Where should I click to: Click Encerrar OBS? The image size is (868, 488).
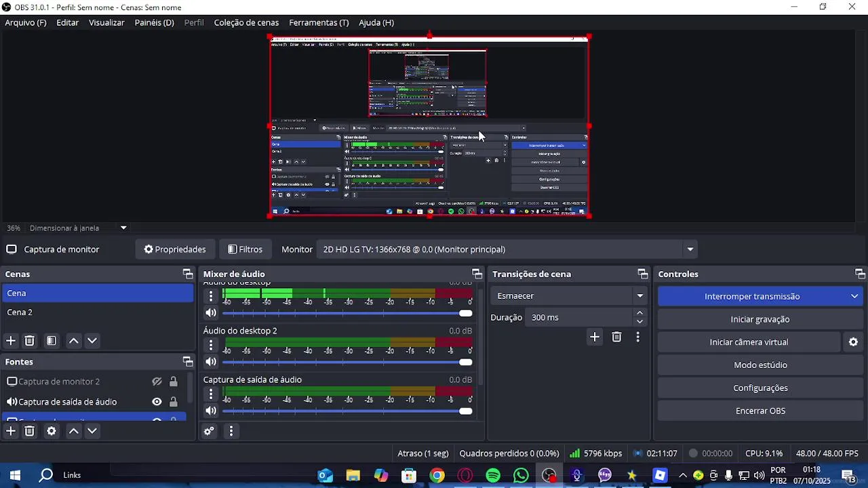coord(760,411)
